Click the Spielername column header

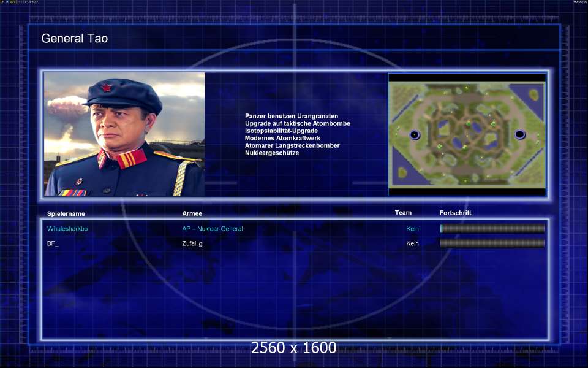(x=66, y=213)
